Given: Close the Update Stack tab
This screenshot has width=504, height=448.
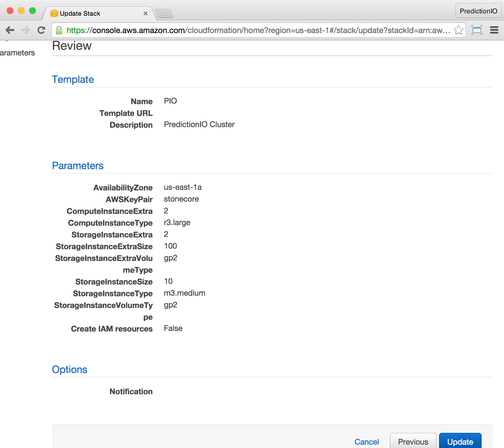Looking at the screenshot, I should click(145, 13).
